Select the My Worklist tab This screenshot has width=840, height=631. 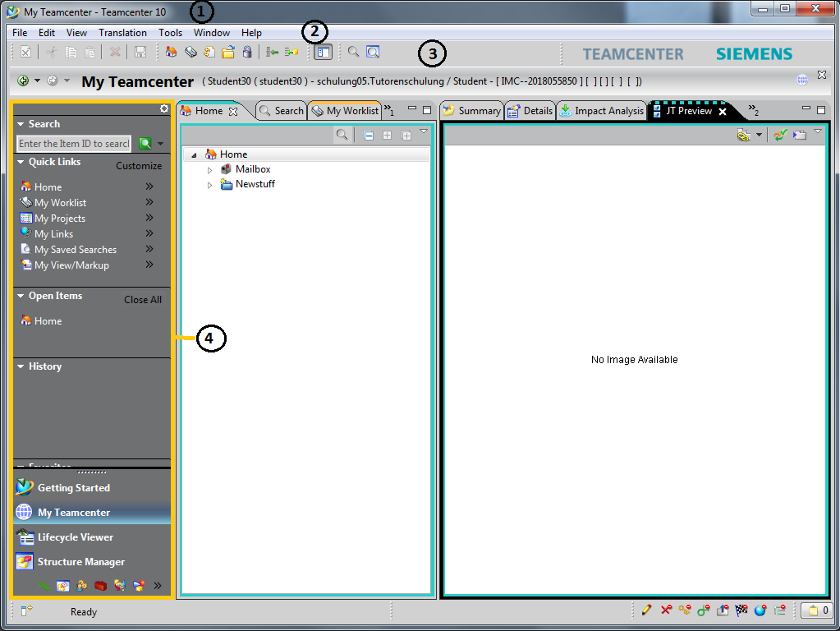(345, 111)
